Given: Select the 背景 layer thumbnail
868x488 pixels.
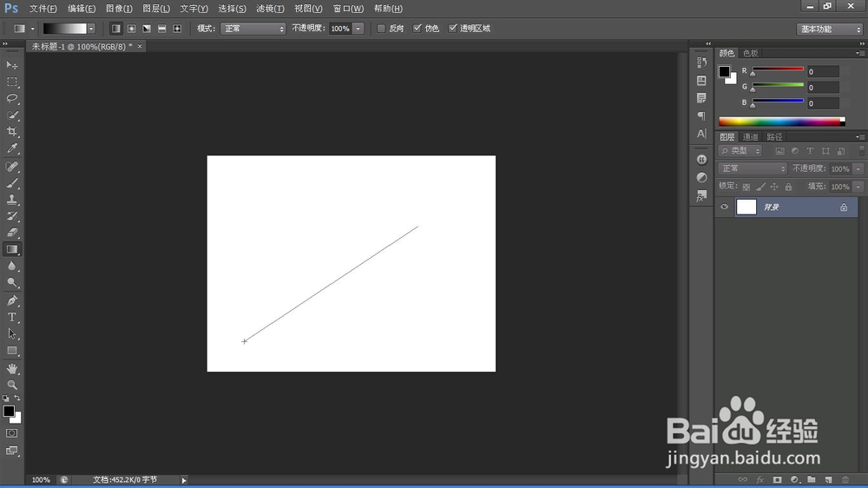Looking at the screenshot, I should click(746, 207).
